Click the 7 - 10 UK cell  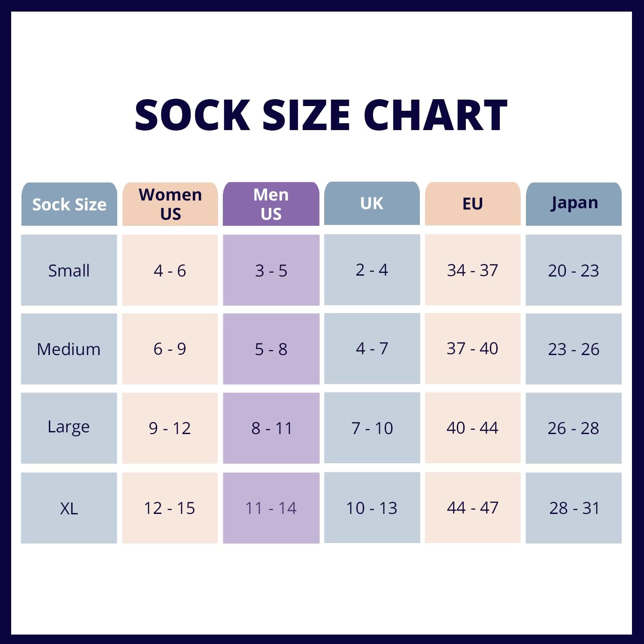point(372,428)
